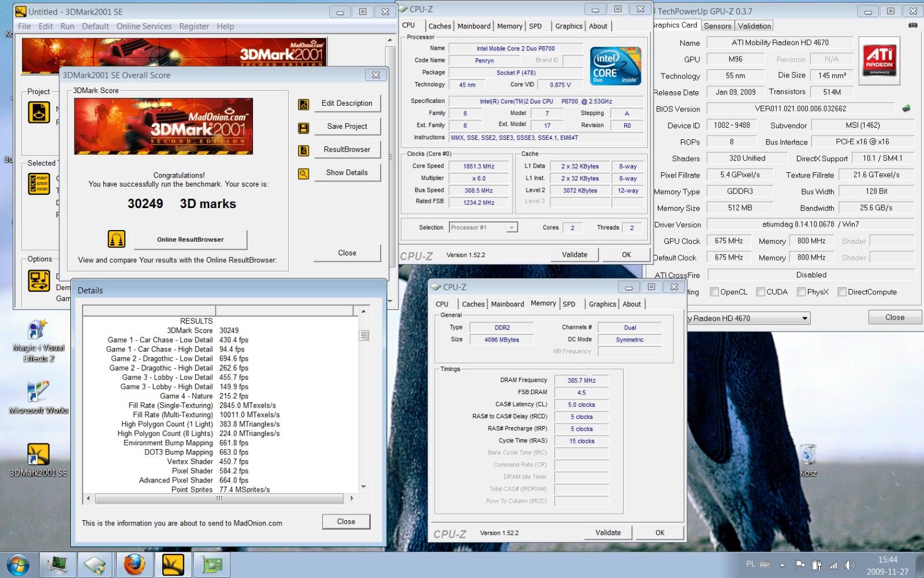Click the volume speaker tray icon
The height and width of the screenshot is (578, 924).
pyautogui.click(x=848, y=565)
